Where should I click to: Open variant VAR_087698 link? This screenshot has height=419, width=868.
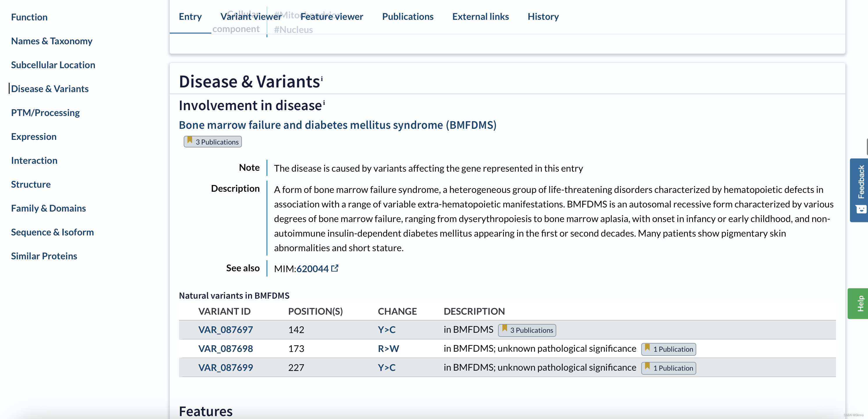pyautogui.click(x=225, y=348)
